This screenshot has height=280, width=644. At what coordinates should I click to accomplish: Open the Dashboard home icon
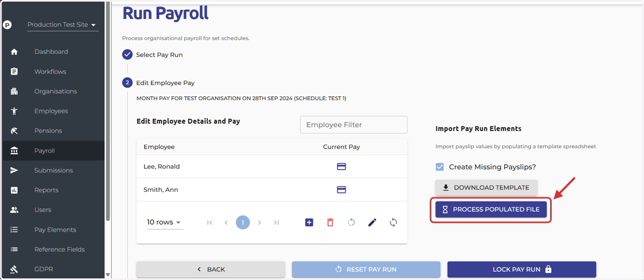tap(14, 52)
